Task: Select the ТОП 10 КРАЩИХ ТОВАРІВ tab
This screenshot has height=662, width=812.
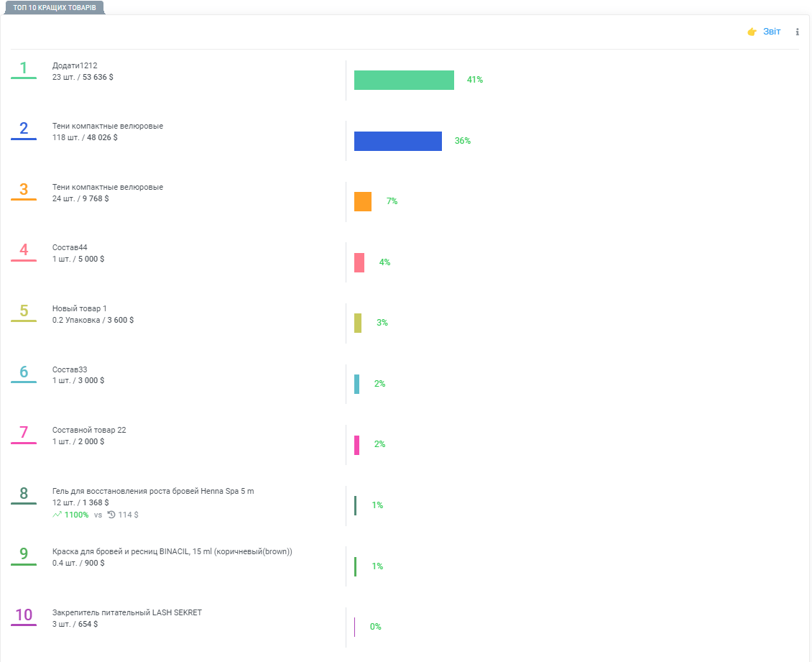Action: pos(55,8)
